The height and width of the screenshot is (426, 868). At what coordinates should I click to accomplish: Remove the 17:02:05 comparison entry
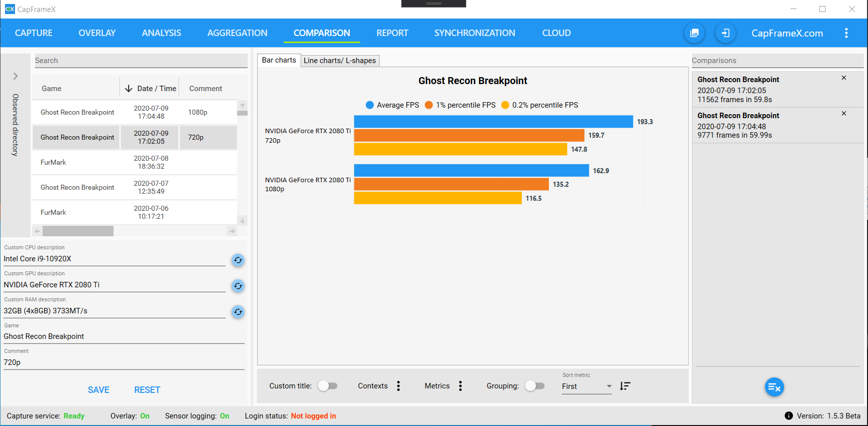[843, 78]
